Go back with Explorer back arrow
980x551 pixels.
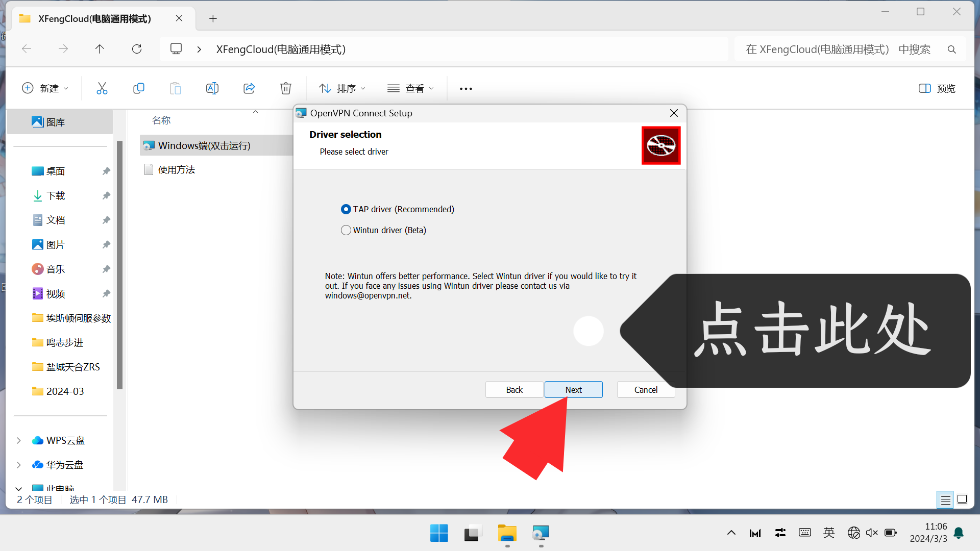click(x=27, y=49)
